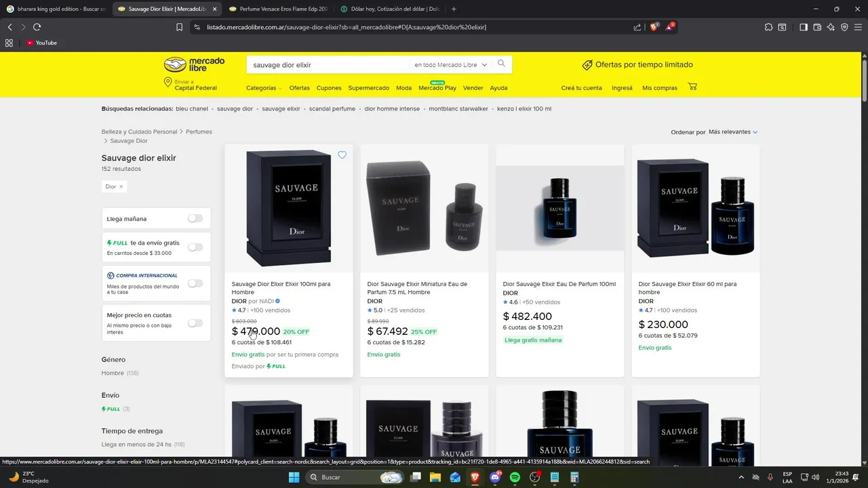Open the 'en todo Mercado Libre' search scope dropdown
Screen dimensions: 868x488
[451, 65]
